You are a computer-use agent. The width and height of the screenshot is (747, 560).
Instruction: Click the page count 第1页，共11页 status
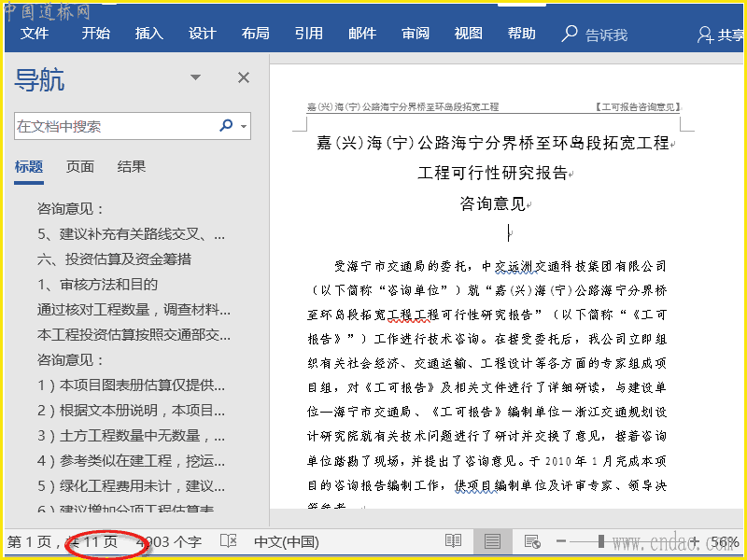point(63,542)
